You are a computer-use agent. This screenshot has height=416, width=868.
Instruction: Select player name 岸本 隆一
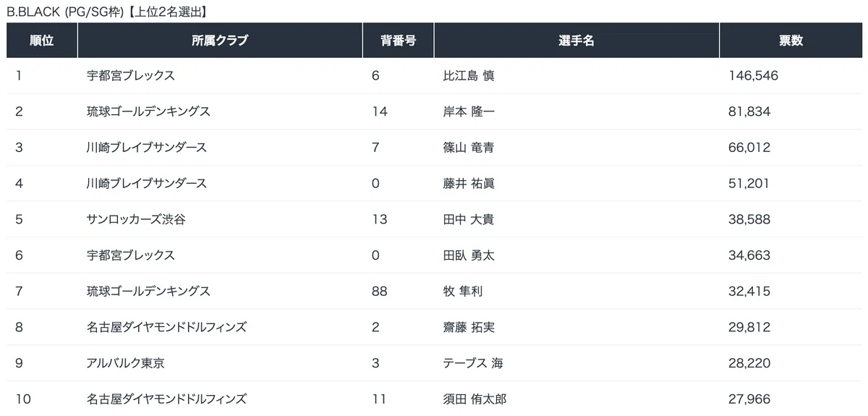click(469, 111)
